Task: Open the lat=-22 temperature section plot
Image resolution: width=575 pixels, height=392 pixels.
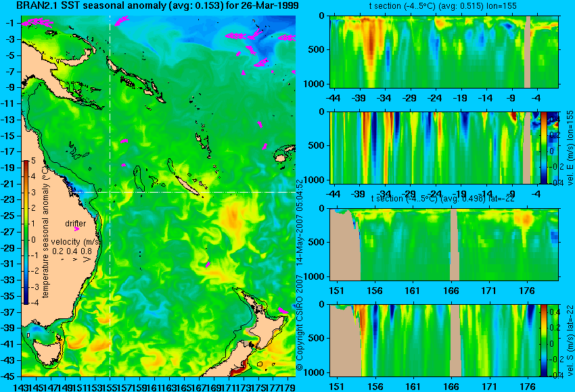Action: click(444, 245)
